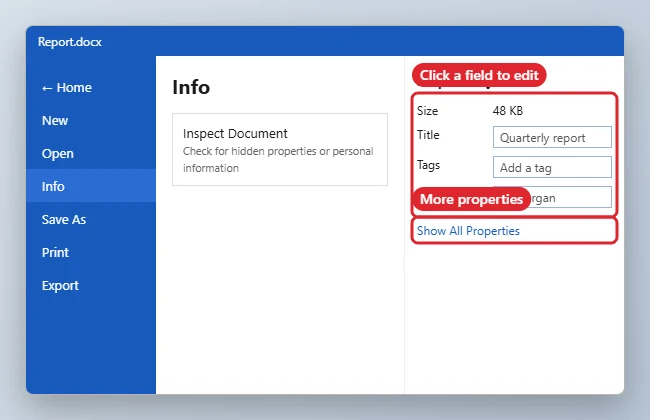Choose Export in the sidebar
Viewport: 650px width, 420px height.
pyautogui.click(x=91, y=285)
